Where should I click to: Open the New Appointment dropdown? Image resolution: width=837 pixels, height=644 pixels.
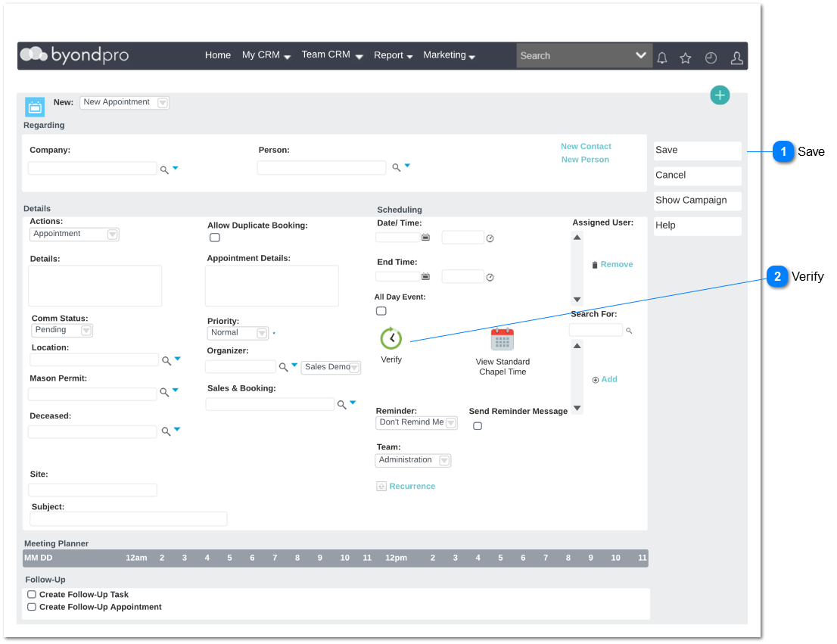(x=124, y=102)
